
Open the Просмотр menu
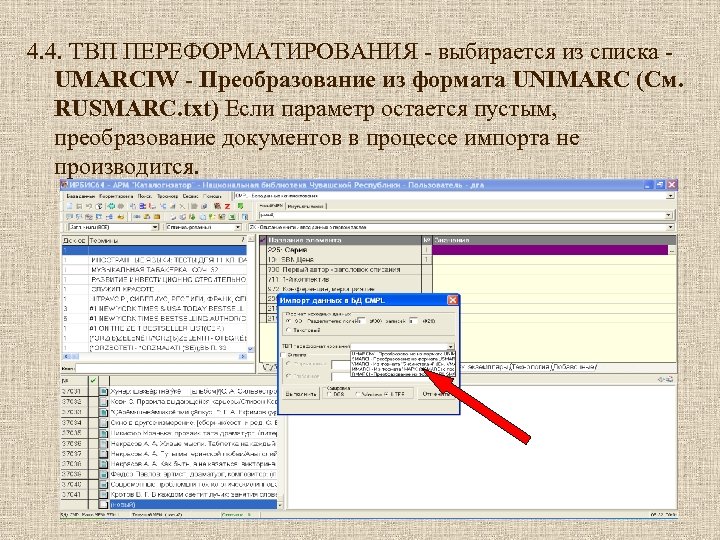168,196
